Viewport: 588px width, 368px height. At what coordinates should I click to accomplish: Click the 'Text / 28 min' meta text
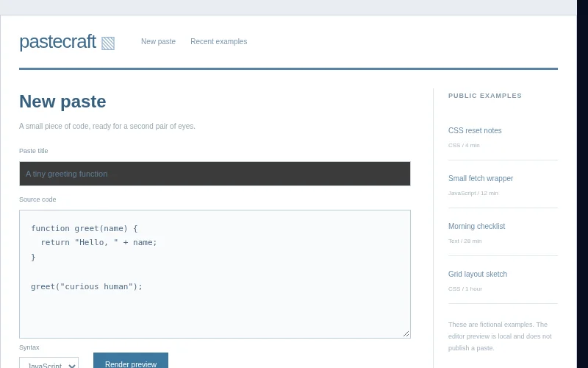coord(465,241)
